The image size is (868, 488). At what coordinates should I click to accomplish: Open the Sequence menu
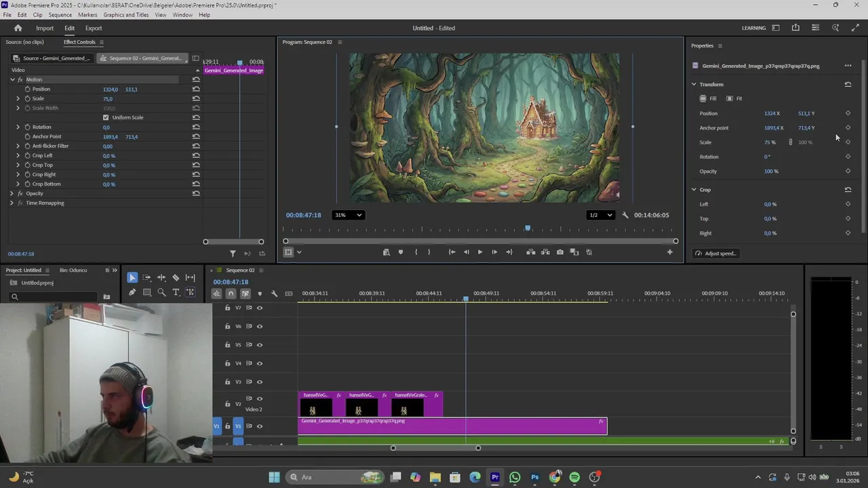pos(60,15)
